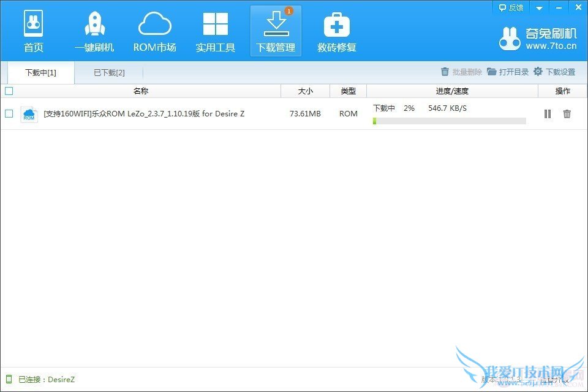Image resolution: width=588 pixels, height=392 pixels.
Task: Open the 实用工具 utilities panel
Action: point(215,31)
